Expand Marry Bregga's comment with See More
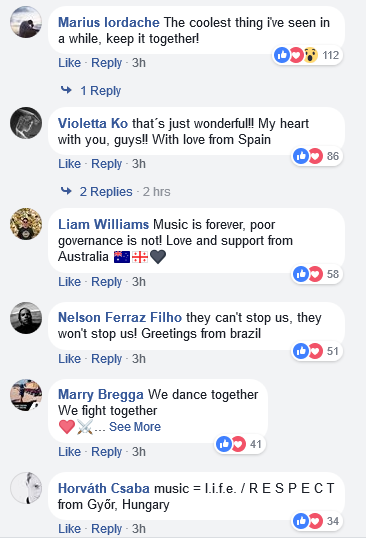The width and height of the screenshot is (366, 538). coord(135,427)
